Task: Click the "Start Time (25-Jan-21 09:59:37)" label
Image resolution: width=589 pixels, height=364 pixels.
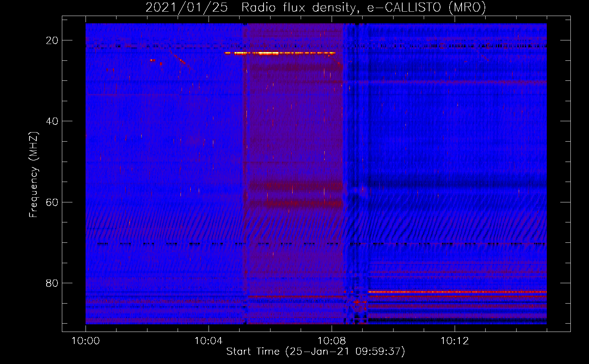Action: pos(316,352)
